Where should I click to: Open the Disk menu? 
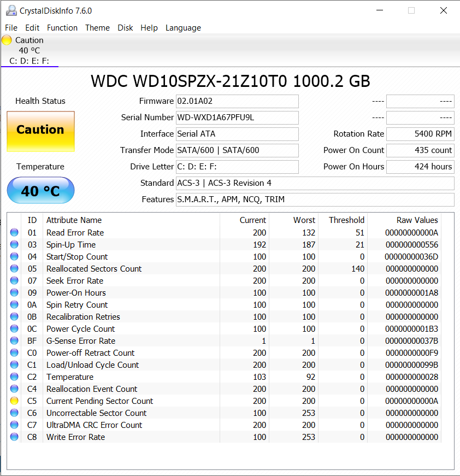125,28
